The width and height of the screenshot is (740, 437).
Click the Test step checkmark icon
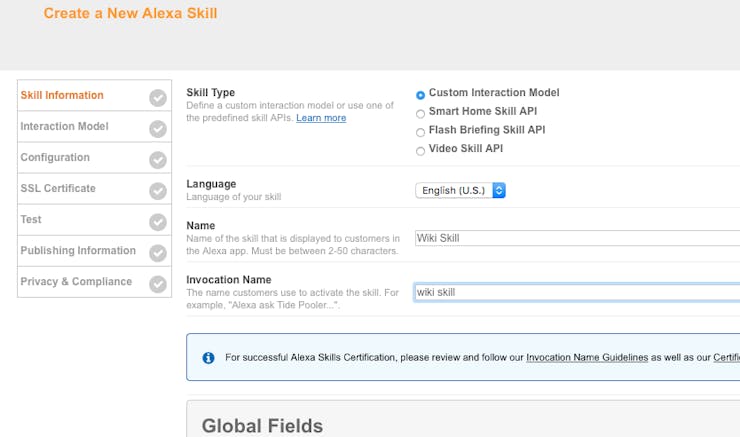pyautogui.click(x=158, y=222)
